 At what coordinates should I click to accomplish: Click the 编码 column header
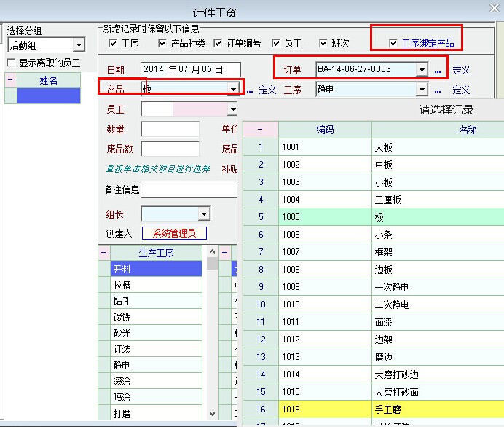(325, 130)
